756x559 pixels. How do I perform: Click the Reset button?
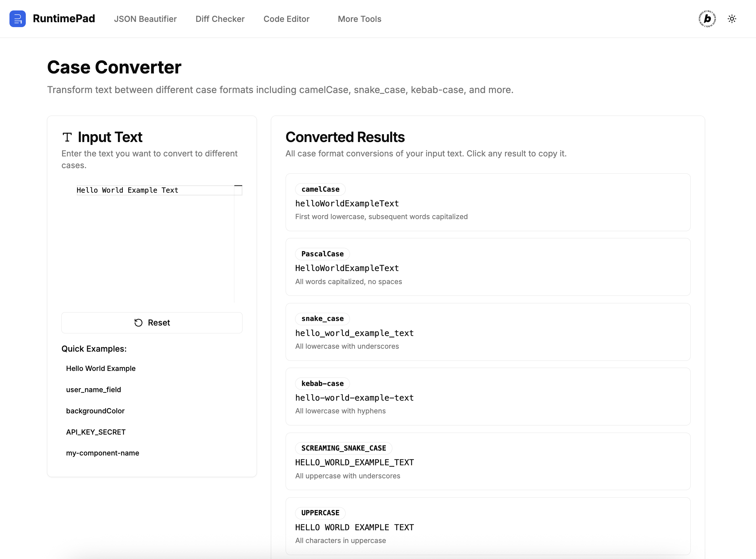[x=152, y=323]
